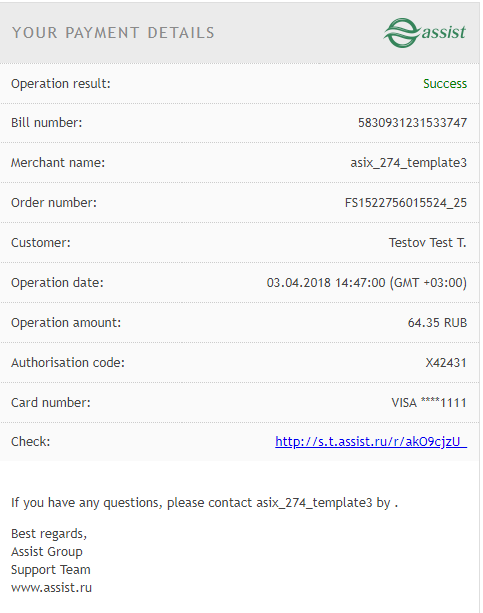Select the 64.35 RUB amount
Viewport: 483px width, 613px height.
tap(437, 323)
